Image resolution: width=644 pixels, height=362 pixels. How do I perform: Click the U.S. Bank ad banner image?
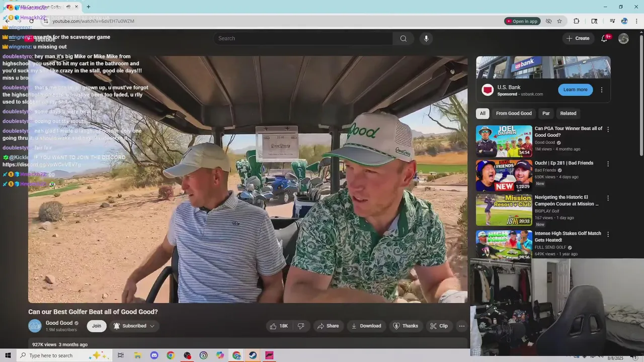[543, 67]
